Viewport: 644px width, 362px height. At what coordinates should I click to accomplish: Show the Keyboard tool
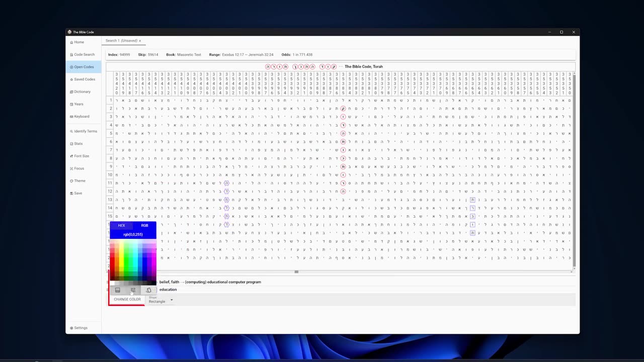pyautogui.click(x=84, y=117)
